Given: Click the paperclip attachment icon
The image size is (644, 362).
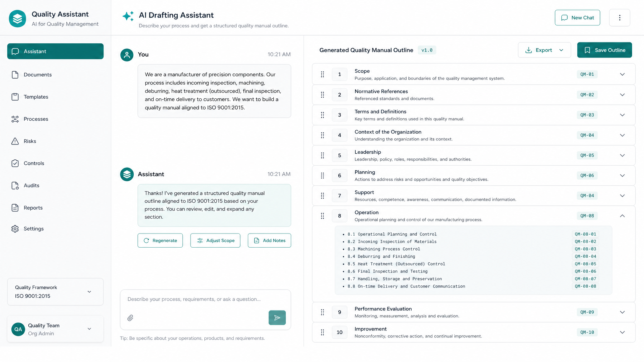Looking at the screenshot, I should 130,318.
